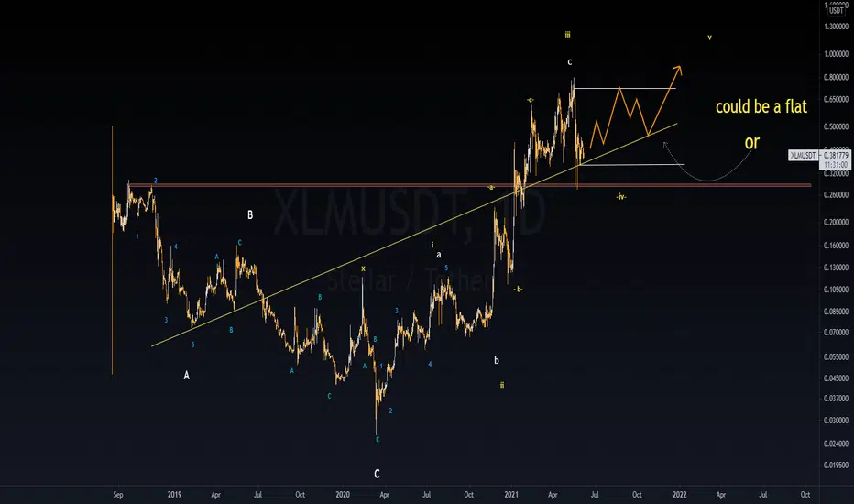Click the 0.055000 price axis label

click(x=836, y=356)
